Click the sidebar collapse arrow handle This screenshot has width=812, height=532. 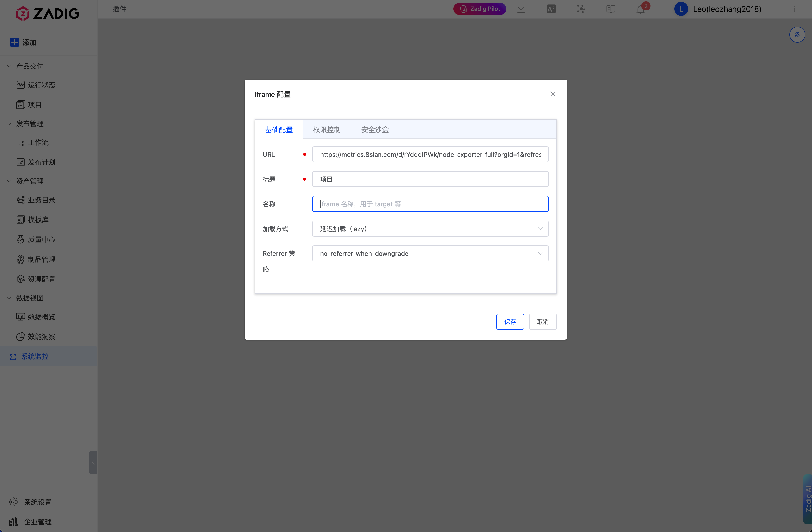point(93,462)
